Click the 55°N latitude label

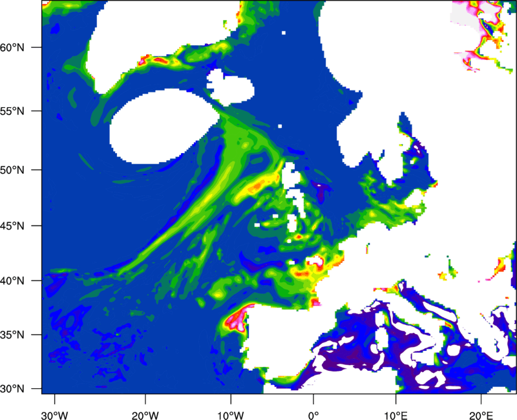12,111
